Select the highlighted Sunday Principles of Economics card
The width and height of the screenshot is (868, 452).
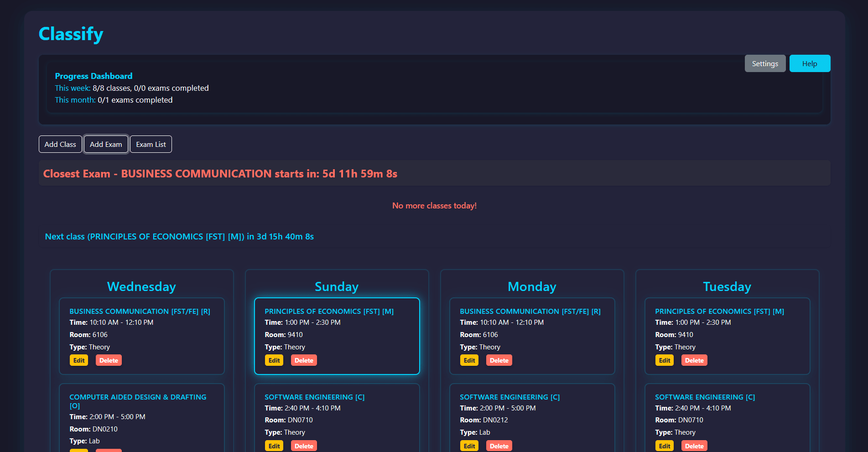tap(337, 336)
